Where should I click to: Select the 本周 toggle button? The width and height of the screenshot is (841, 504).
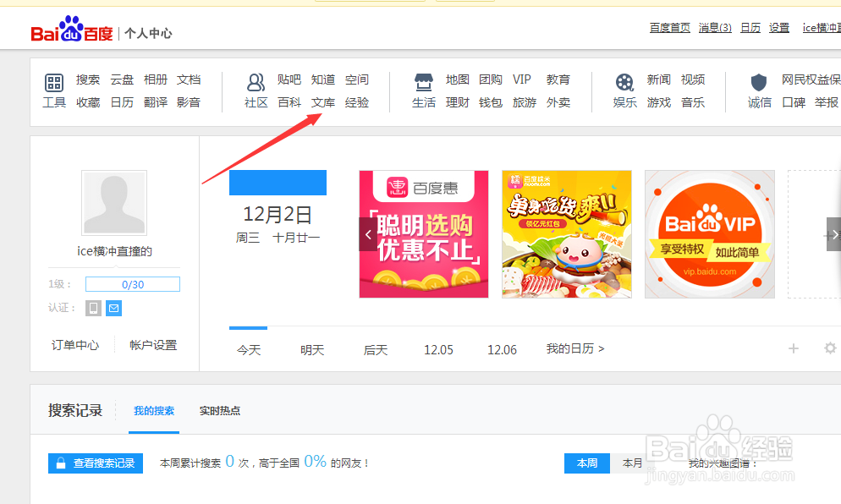pyautogui.click(x=587, y=463)
